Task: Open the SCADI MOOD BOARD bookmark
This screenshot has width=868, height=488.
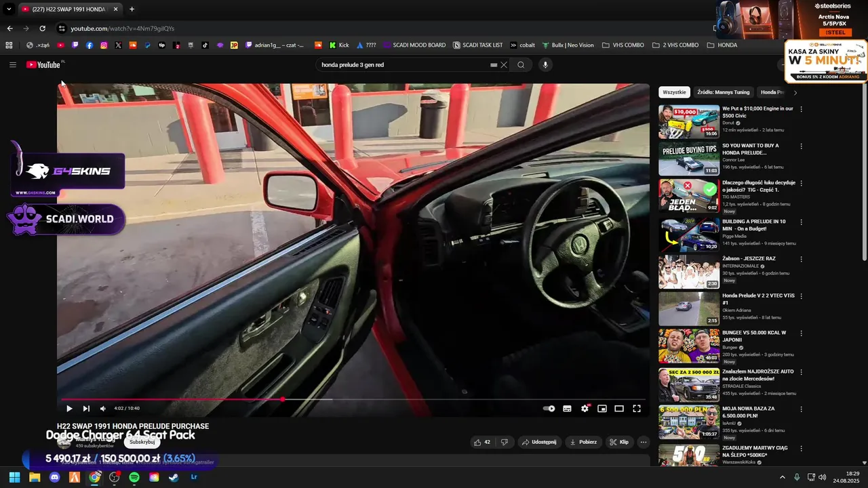Action: coord(414,45)
